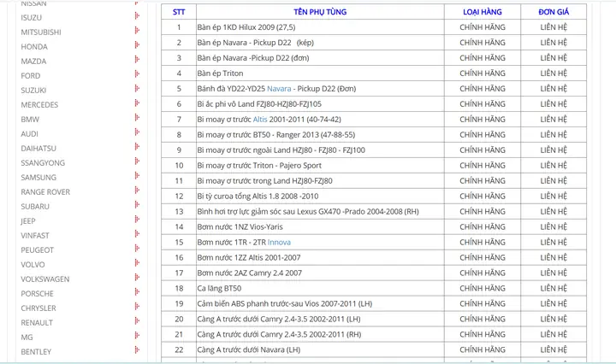The width and height of the screenshot is (616, 364).
Task: Open SUZUKI from the brand list
Action: [x=33, y=90]
